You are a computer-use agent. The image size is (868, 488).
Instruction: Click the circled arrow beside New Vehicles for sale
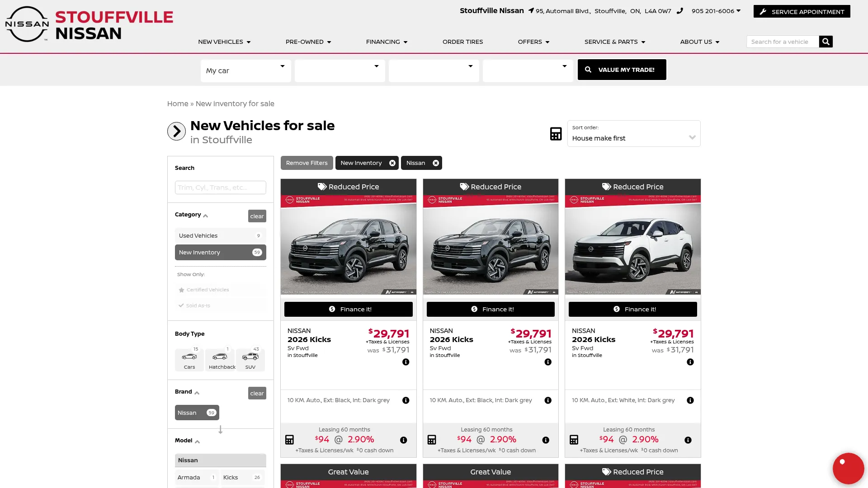(176, 131)
